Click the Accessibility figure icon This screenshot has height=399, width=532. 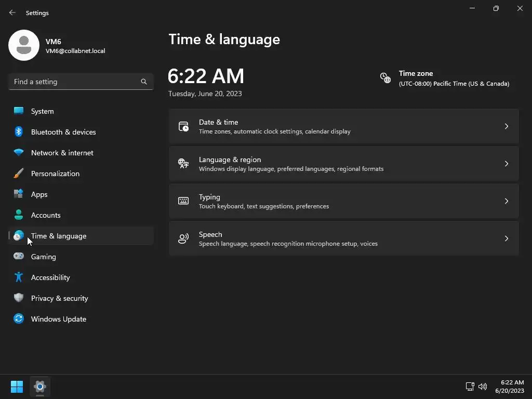(x=19, y=277)
